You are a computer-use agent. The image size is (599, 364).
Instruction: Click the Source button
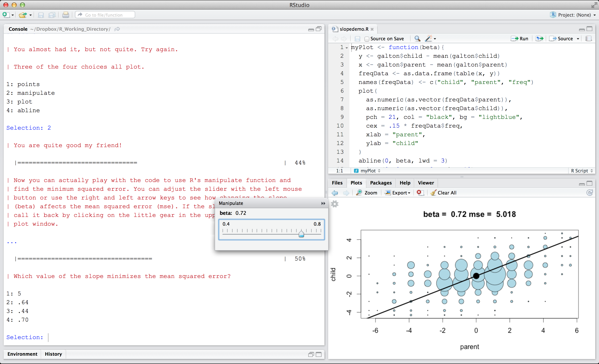[561, 39]
